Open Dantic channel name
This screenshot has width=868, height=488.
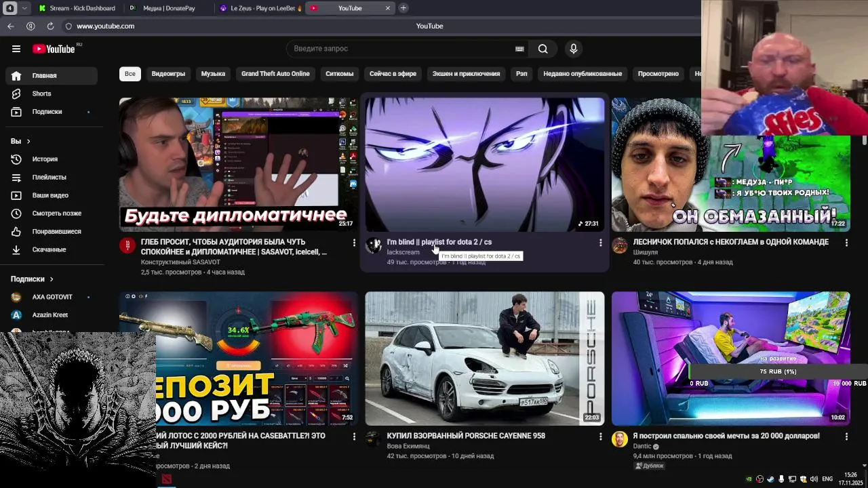pyautogui.click(x=642, y=446)
